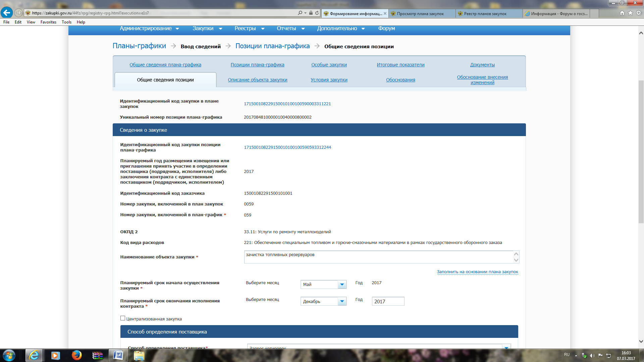644x362 pixels.
Task: Open the Описание объекта закупки tab
Action: point(257,80)
